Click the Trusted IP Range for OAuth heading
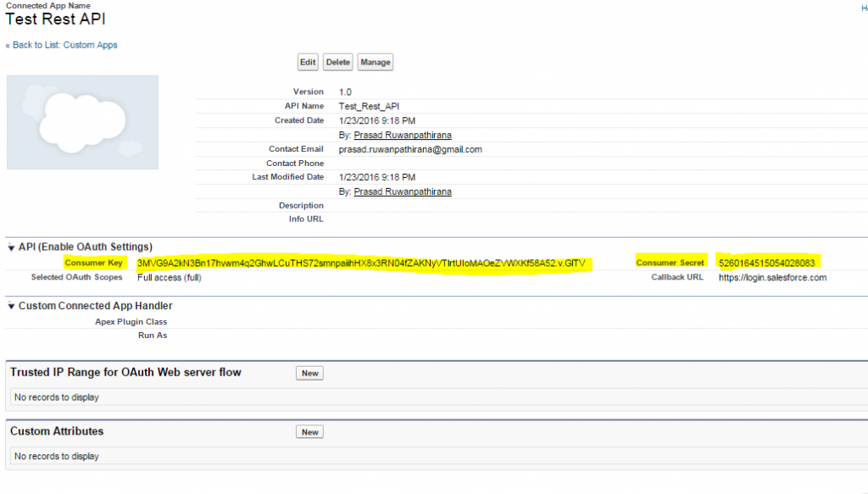This screenshot has height=494, width=868. point(125,372)
